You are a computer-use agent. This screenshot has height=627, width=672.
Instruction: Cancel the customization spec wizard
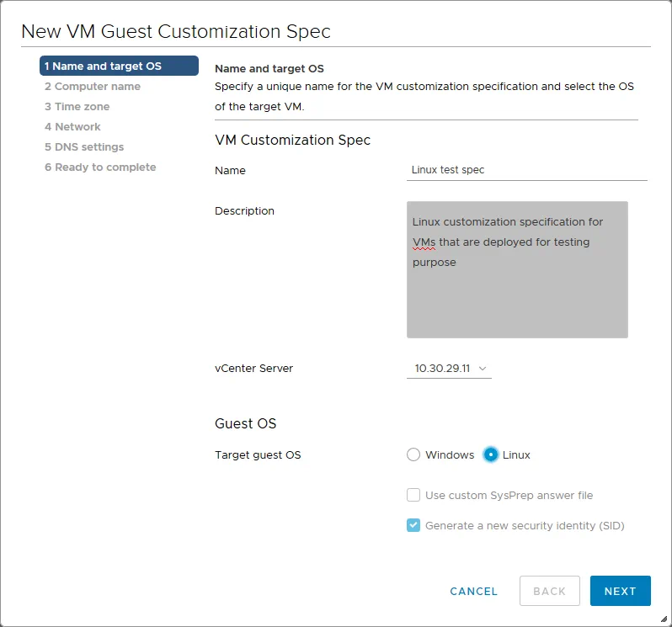pyautogui.click(x=474, y=591)
